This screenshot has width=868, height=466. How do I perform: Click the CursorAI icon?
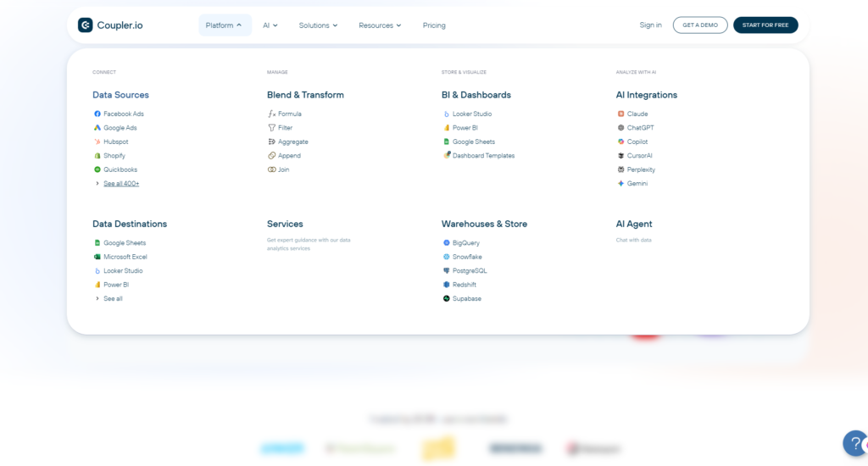coord(621,156)
